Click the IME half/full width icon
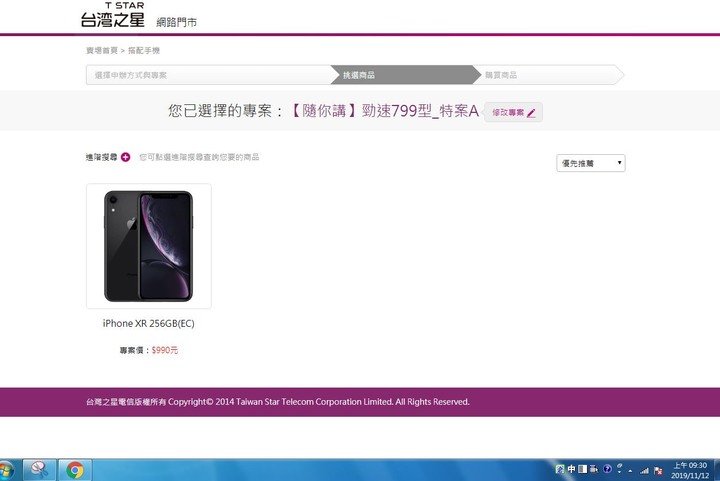Viewport: 720px width, 481px height. pyautogui.click(x=582, y=469)
